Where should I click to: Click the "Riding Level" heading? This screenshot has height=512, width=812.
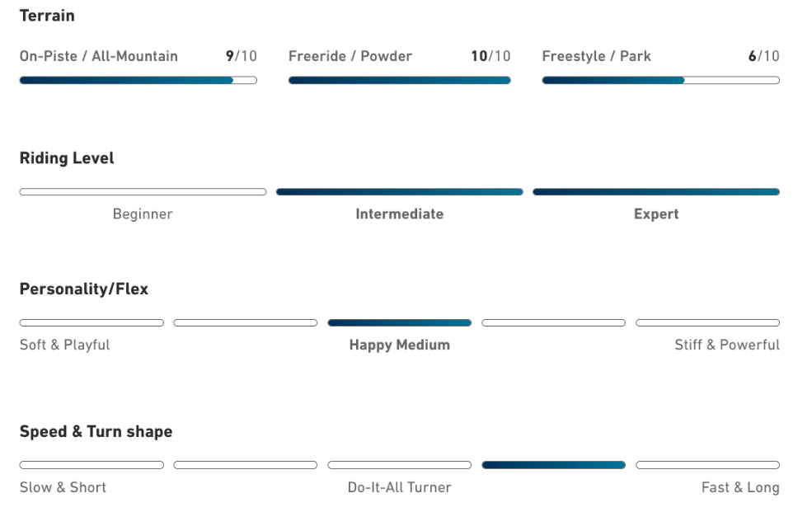pyautogui.click(x=67, y=159)
